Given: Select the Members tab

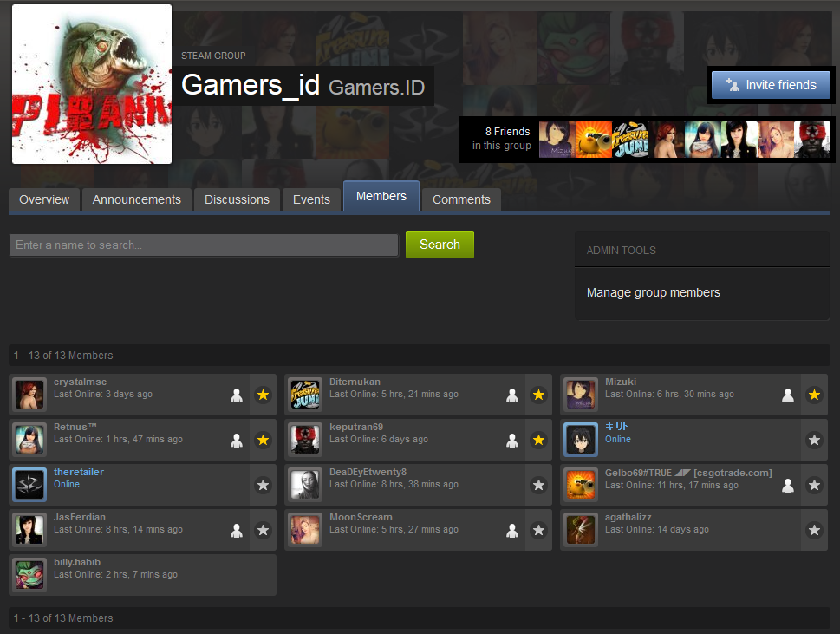Looking at the screenshot, I should click(381, 196).
